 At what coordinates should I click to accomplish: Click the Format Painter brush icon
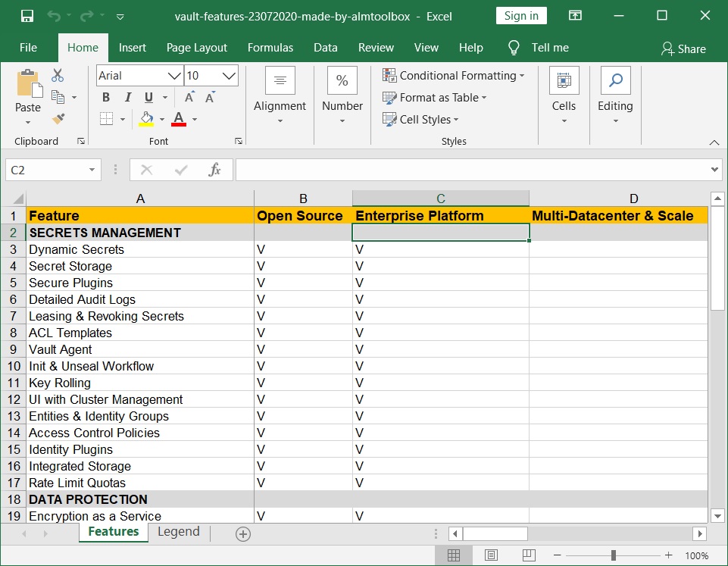(x=58, y=118)
